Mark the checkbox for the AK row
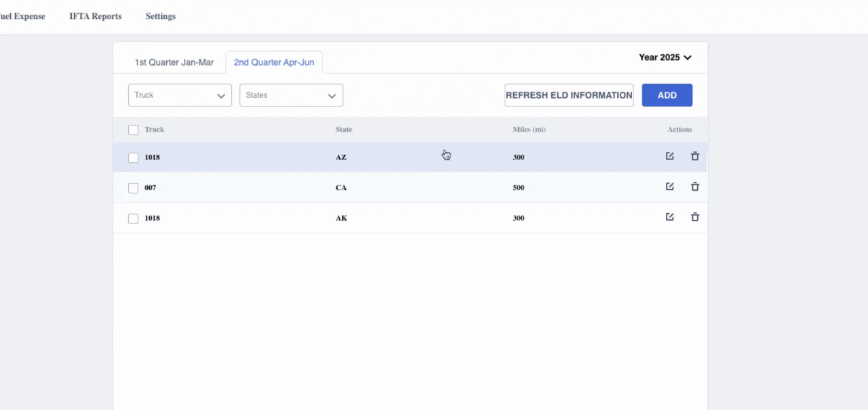The height and width of the screenshot is (410, 868). pyautogui.click(x=134, y=219)
